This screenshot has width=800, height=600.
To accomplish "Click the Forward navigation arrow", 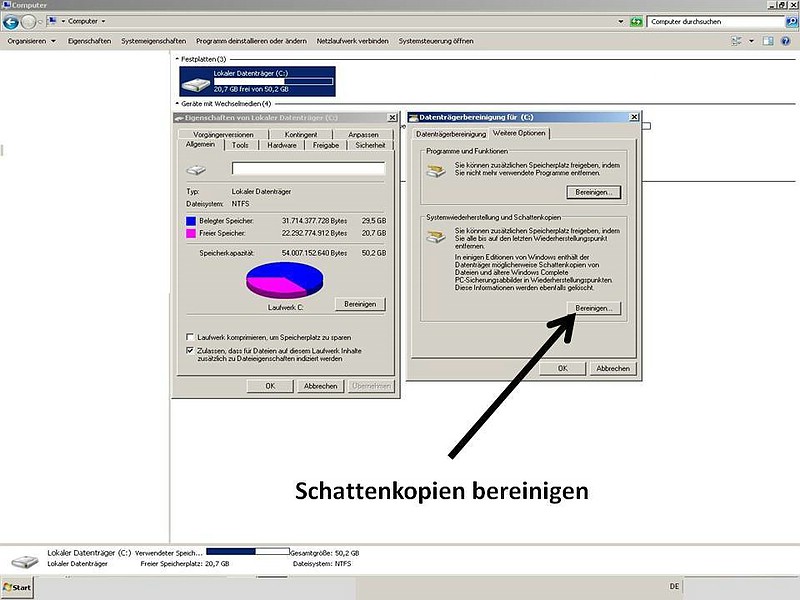I will click(29, 22).
